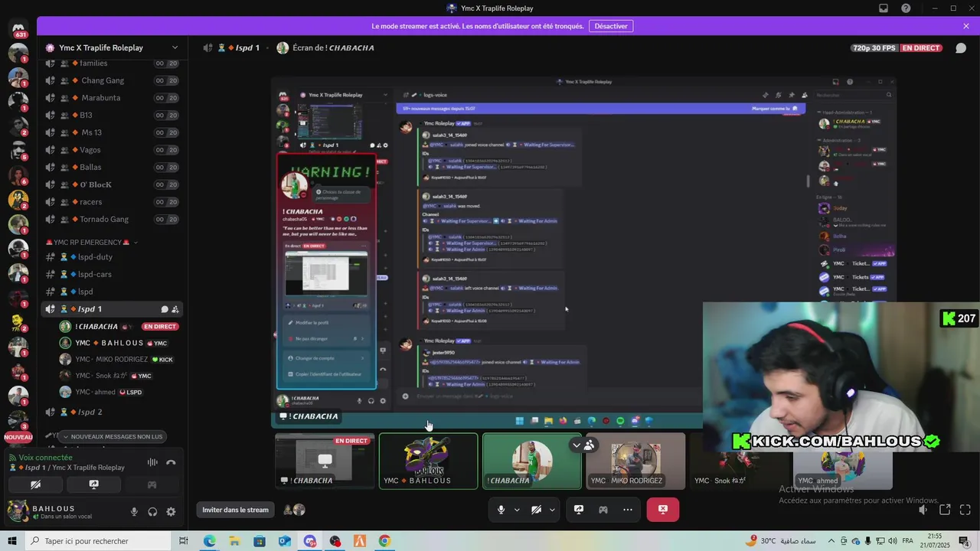Toggle noise suppression waveform icon
Viewport: 980px width, 551px height.
tap(152, 462)
